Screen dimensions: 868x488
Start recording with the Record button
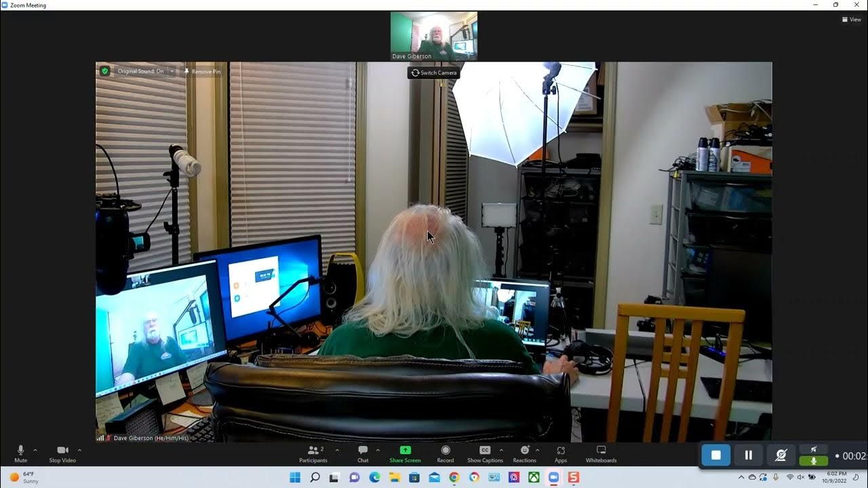tap(446, 453)
